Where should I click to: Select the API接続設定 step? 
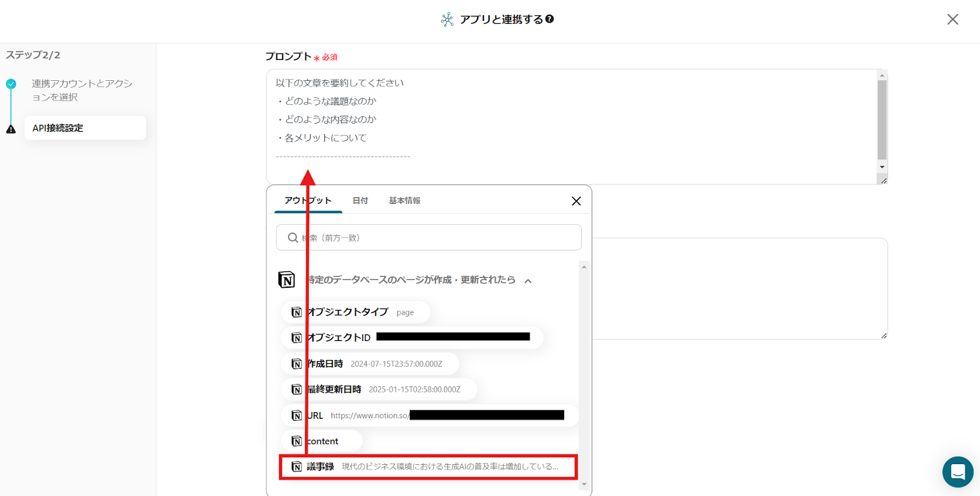coord(85,128)
